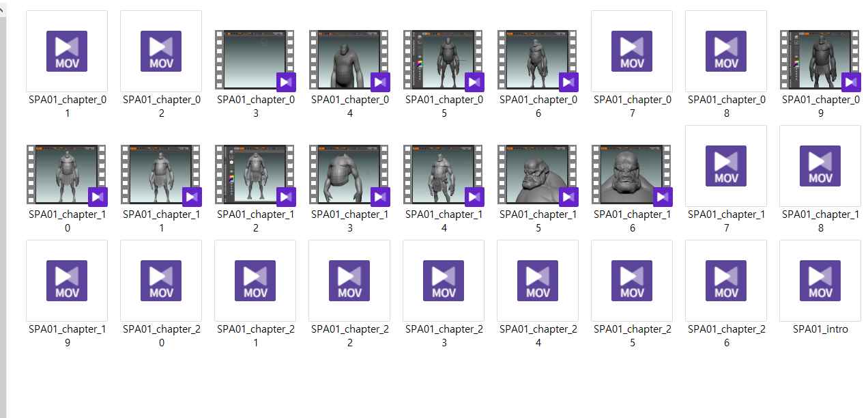Click the SPA01_chapter_05 video thumbnail
The height and width of the screenshot is (418, 868).
[444, 60]
